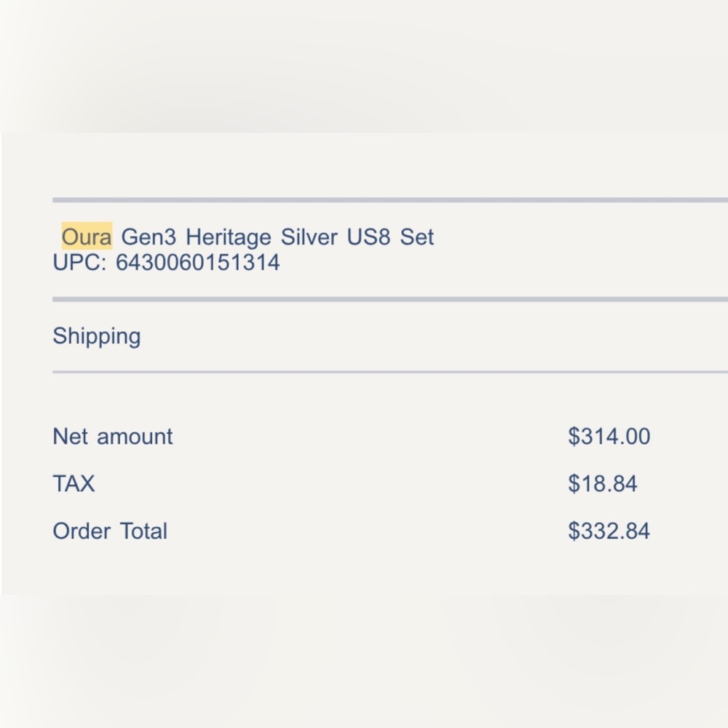Click the word Total in Order Total

143,531
